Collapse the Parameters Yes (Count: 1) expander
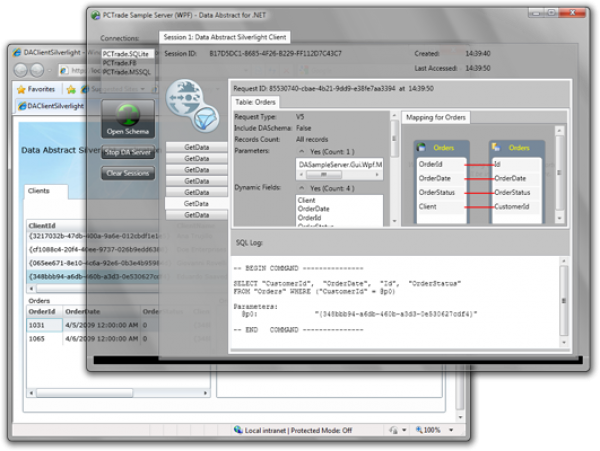Screen dimensions: 600x451 pyautogui.click(x=302, y=151)
